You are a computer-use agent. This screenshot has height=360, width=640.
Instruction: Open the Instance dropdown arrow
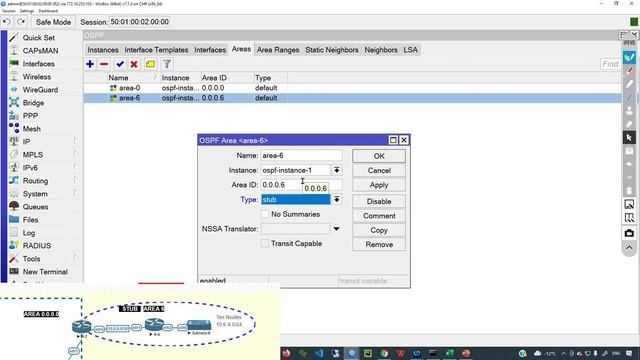coord(336,170)
